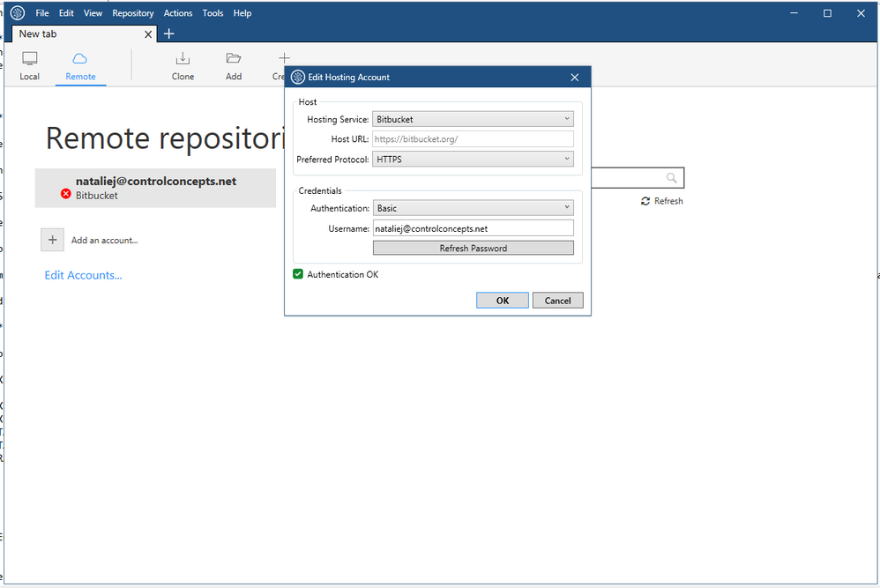
Task: Close the Edit Hosting Account dialog
Action: (x=574, y=78)
